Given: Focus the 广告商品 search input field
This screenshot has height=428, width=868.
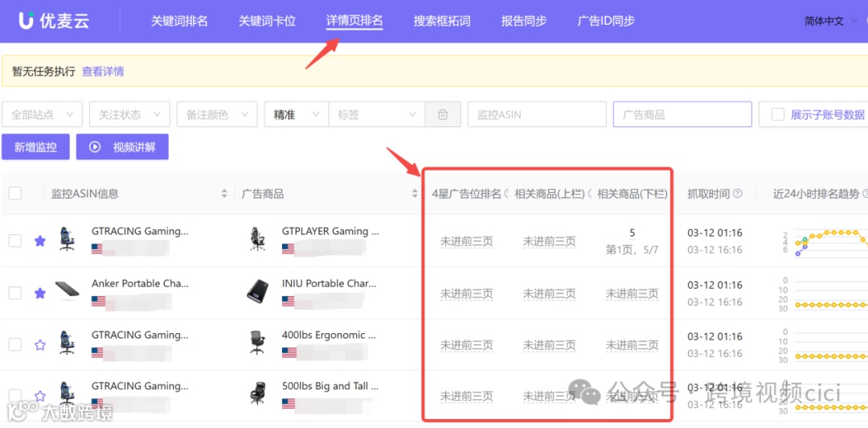Looking at the screenshot, I should (x=682, y=115).
